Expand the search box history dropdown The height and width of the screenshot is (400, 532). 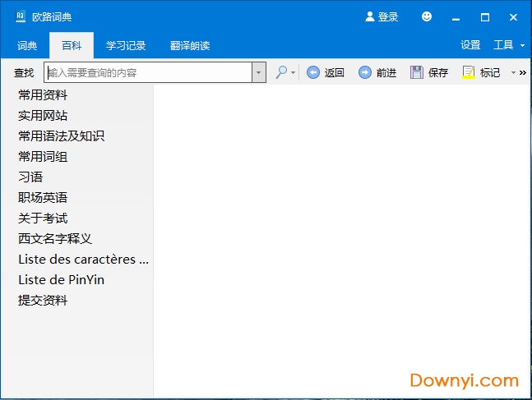[259, 72]
